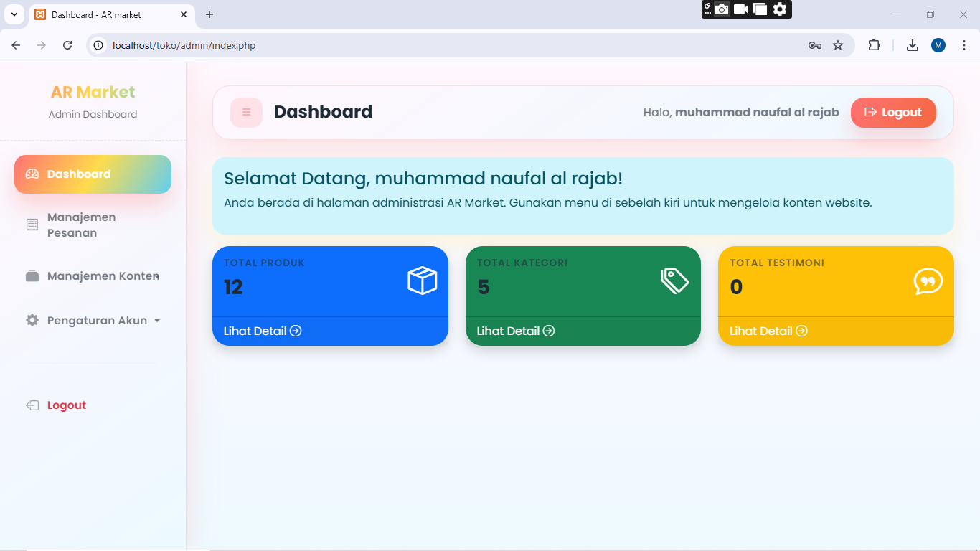980x551 pixels.
Task: Click the quote bubble icon in Total Testimoni
Action: click(x=928, y=281)
